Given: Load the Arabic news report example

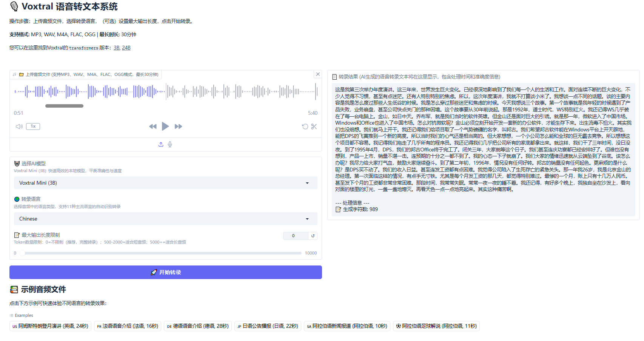Looking at the screenshot, I should coord(347,326).
